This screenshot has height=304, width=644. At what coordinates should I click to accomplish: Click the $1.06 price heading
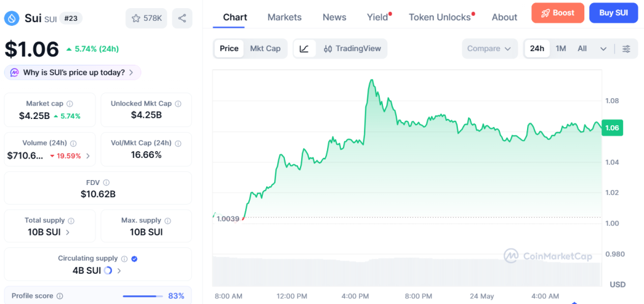(x=31, y=49)
